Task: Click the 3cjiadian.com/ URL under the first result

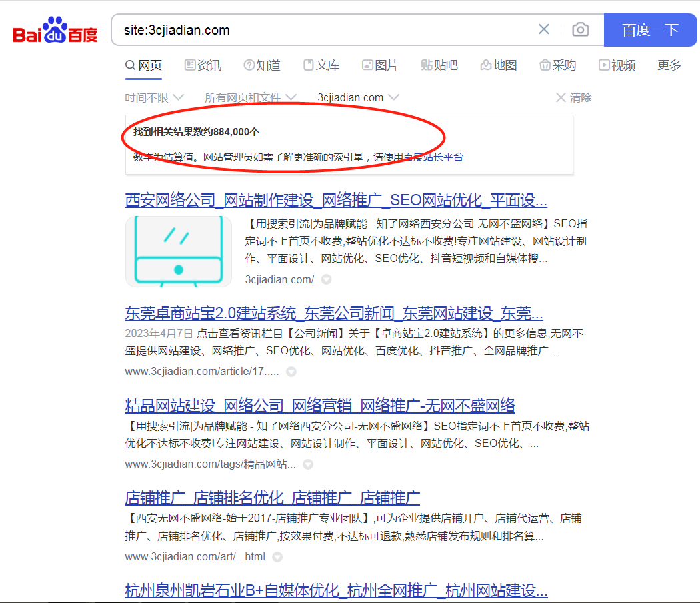Action: [x=279, y=279]
